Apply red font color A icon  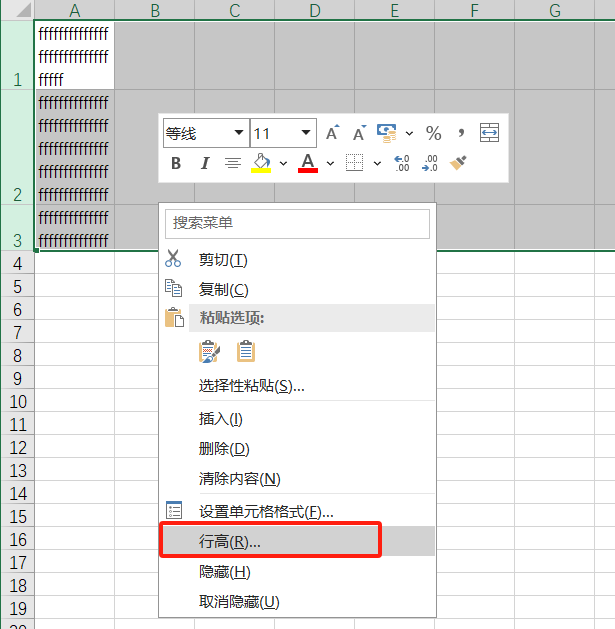coord(308,163)
